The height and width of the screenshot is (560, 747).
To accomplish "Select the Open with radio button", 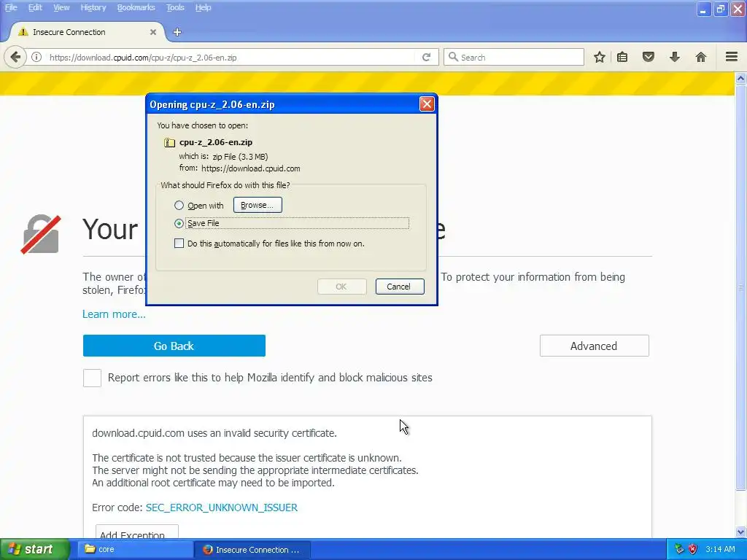I will tap(179, 205).
